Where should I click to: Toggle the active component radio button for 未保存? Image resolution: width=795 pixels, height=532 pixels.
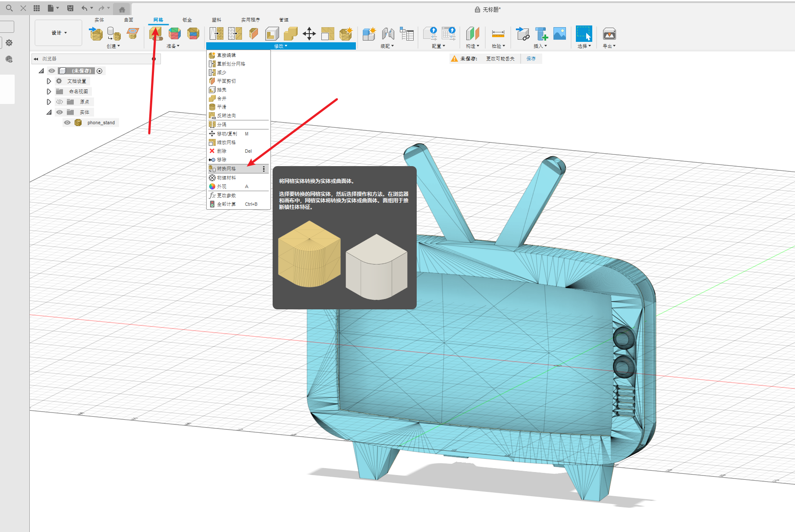pyautogui.click(x=100, y=71)
